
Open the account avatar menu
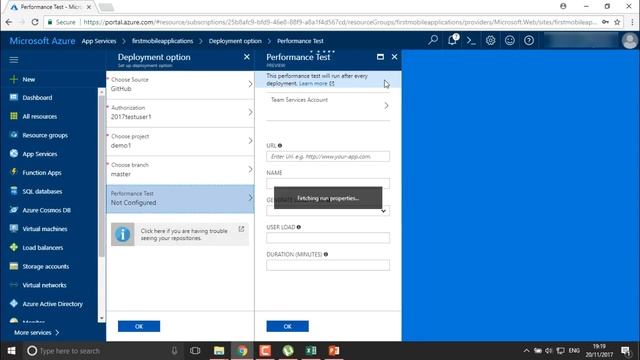pos(630,40)
